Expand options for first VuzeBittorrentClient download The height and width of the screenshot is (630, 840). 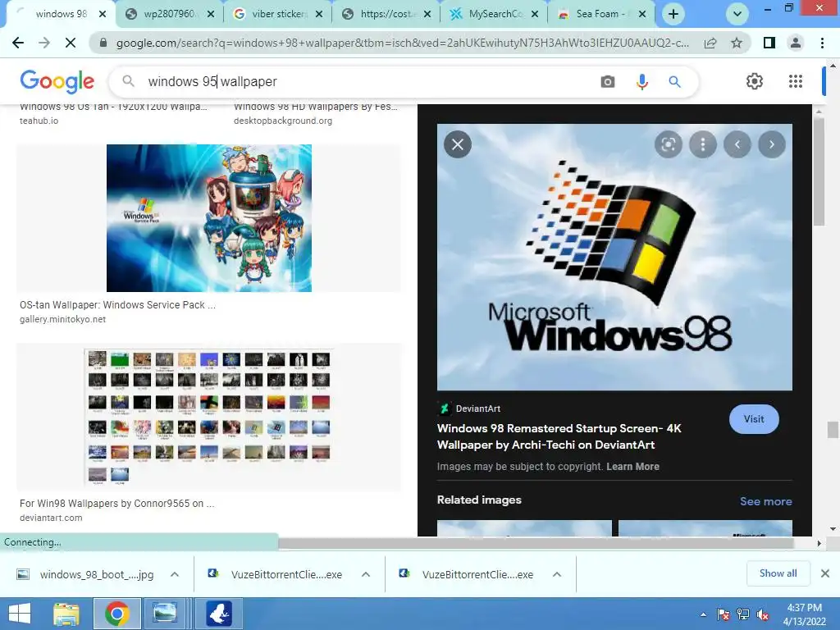(366, 574)
